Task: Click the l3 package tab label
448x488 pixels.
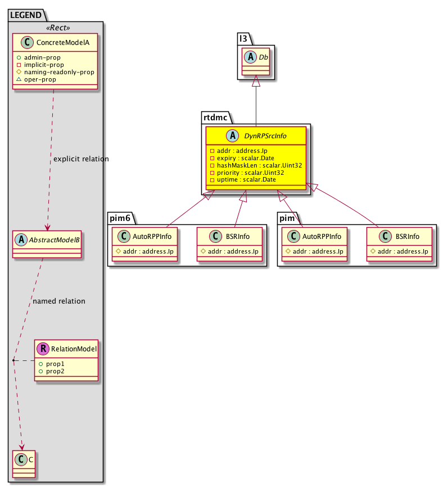Action: tap(243, 38)
